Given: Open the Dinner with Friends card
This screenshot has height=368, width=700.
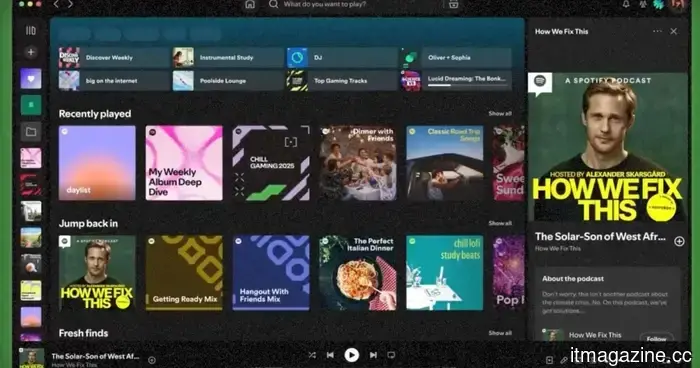Looking at the screenshot, I should pyautogui.click(x=358, y=163).
